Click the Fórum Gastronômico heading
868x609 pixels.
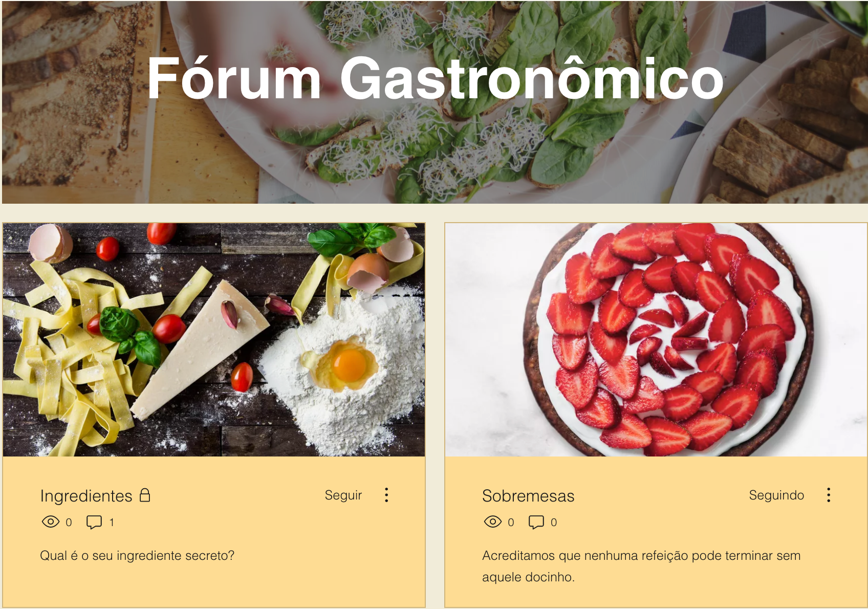tap(435, 78)
